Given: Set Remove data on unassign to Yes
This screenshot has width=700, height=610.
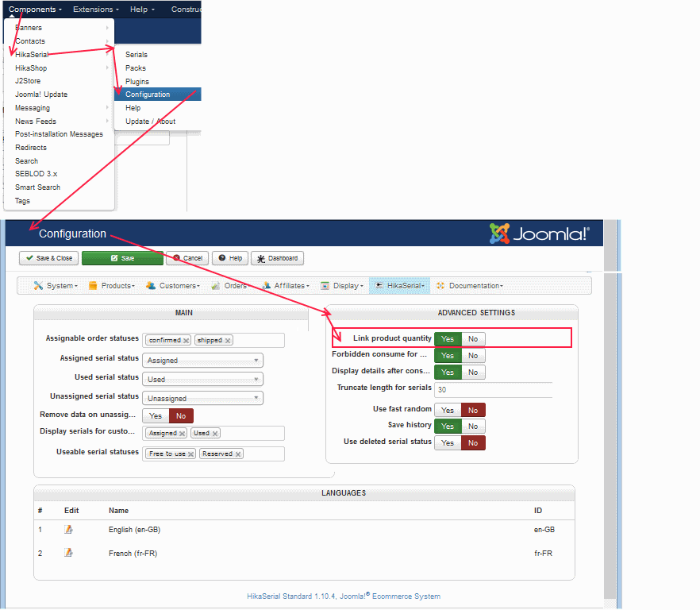Looking at the screenshot, I should coord(156,416).
